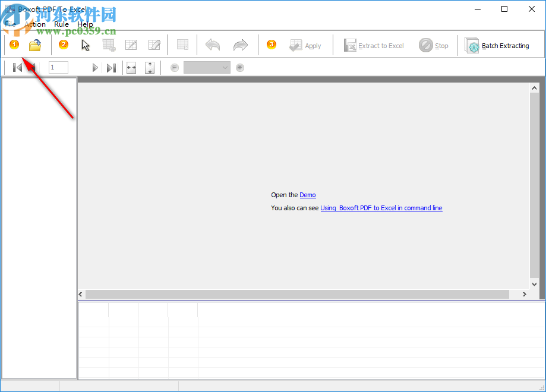546x392 pixels.
Task: Click the page number input field
Action: 58,67
